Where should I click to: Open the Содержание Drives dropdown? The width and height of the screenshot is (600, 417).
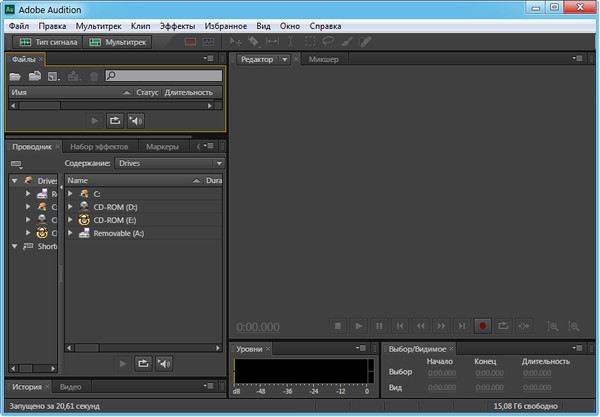click(168, 163)
